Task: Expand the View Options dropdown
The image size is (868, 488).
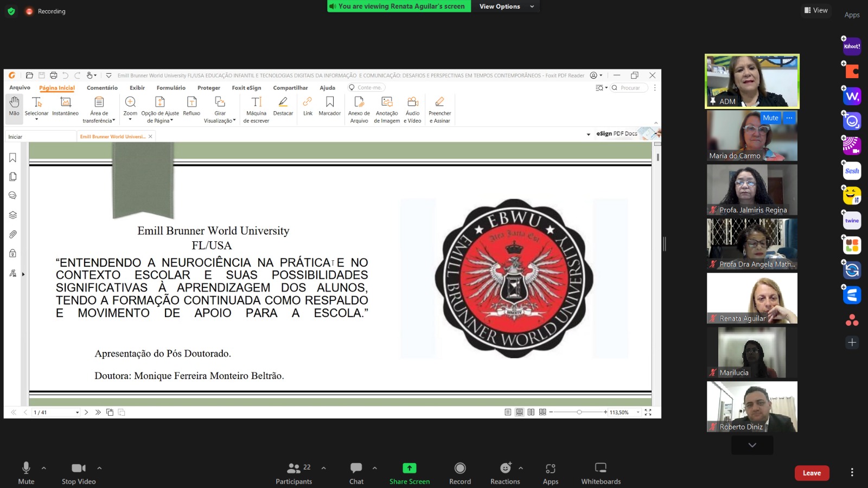Action: click(507, 7)
